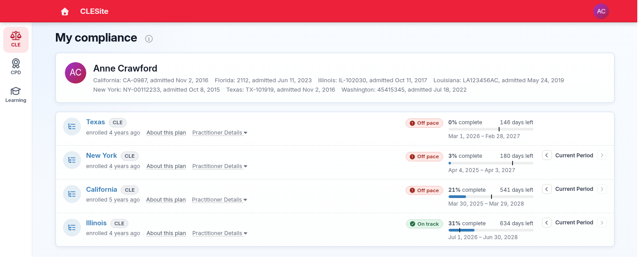644x257 pixels.
Task: Open About this plan for New York
Action: tap(166, 166)
